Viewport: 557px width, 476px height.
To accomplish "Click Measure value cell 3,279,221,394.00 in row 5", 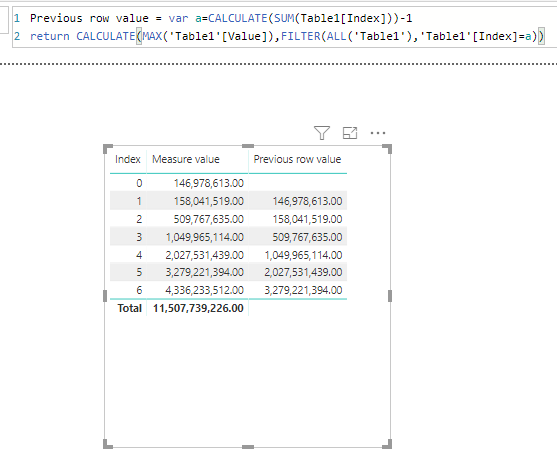I will [x=205, y=272].
